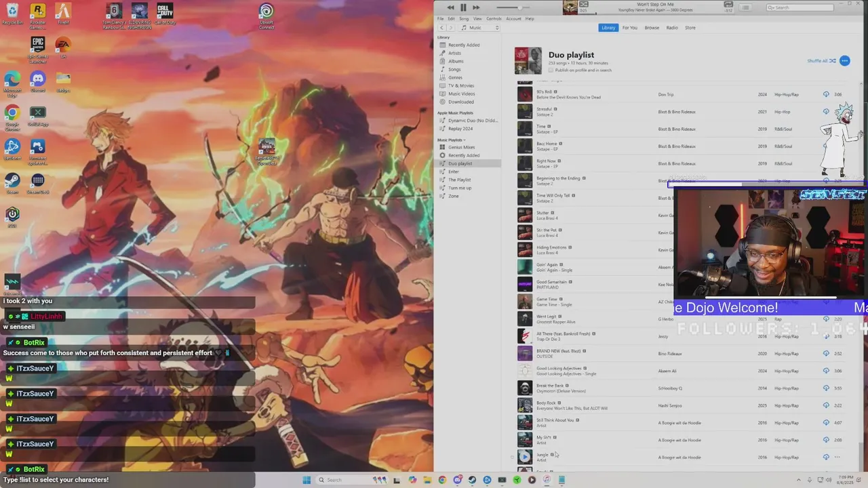Open Epic Games Launcher desktop icon
The height and width of the screenshot is (488, 868).
coord(37,50)
